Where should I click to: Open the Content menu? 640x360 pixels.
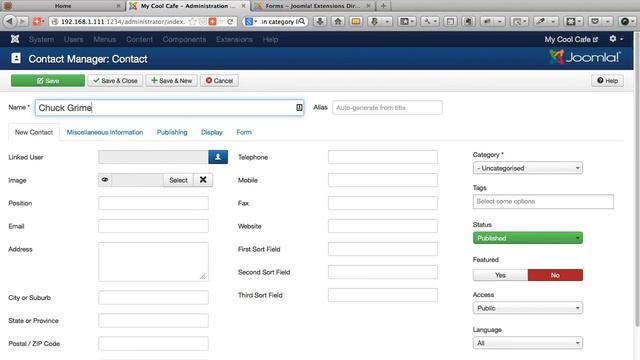(139, 39)
